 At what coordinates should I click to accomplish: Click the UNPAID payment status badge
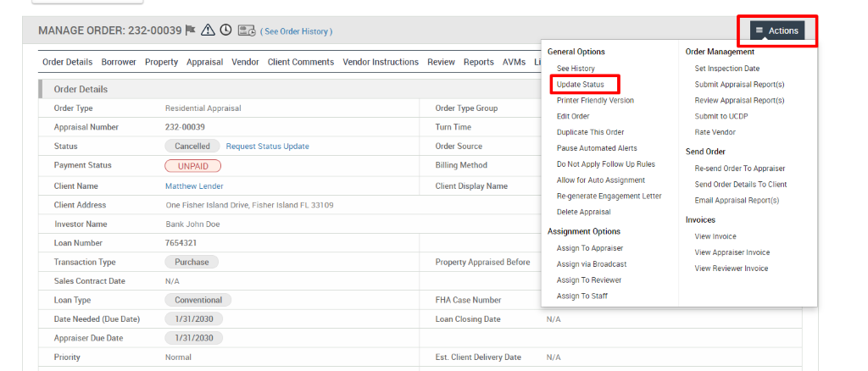(x=192, y=165)
